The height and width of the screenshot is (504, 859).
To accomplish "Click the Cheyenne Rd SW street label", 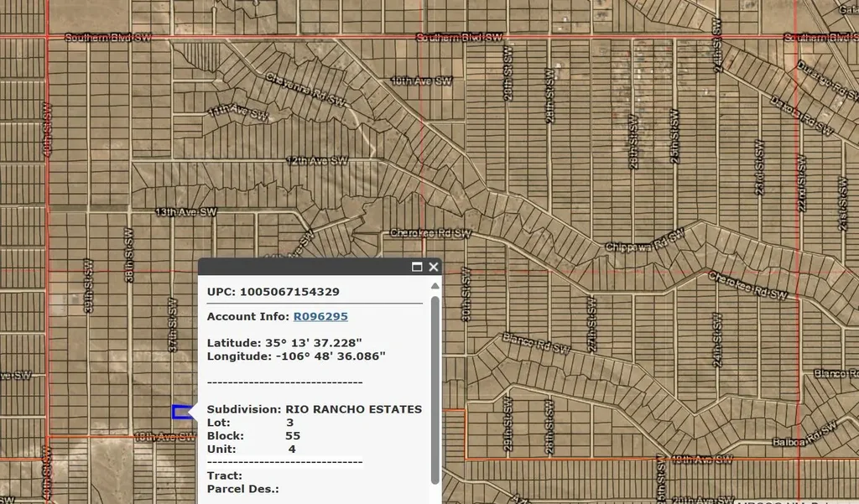I will click(x=305, y=88).
